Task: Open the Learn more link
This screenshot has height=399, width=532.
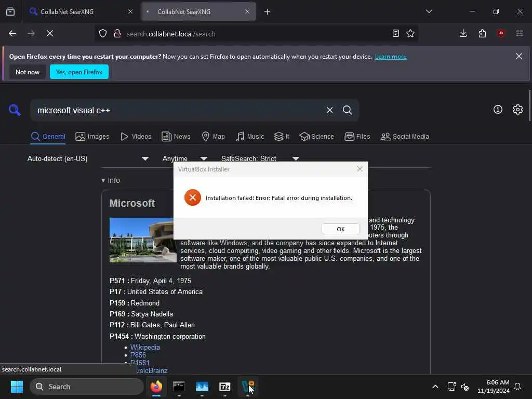Action: pos(391,57)
